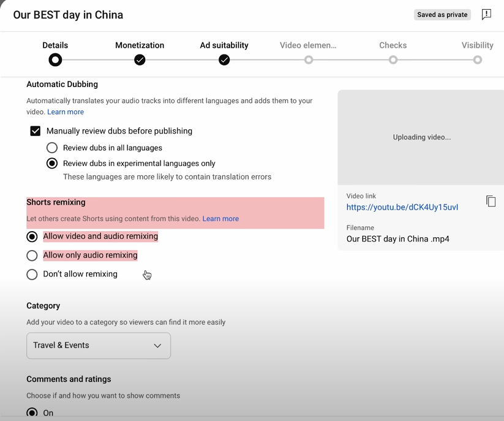Open the Travel & Events category dropdown
The width and height of the screenshot is (504, 421).
point(99,346)
